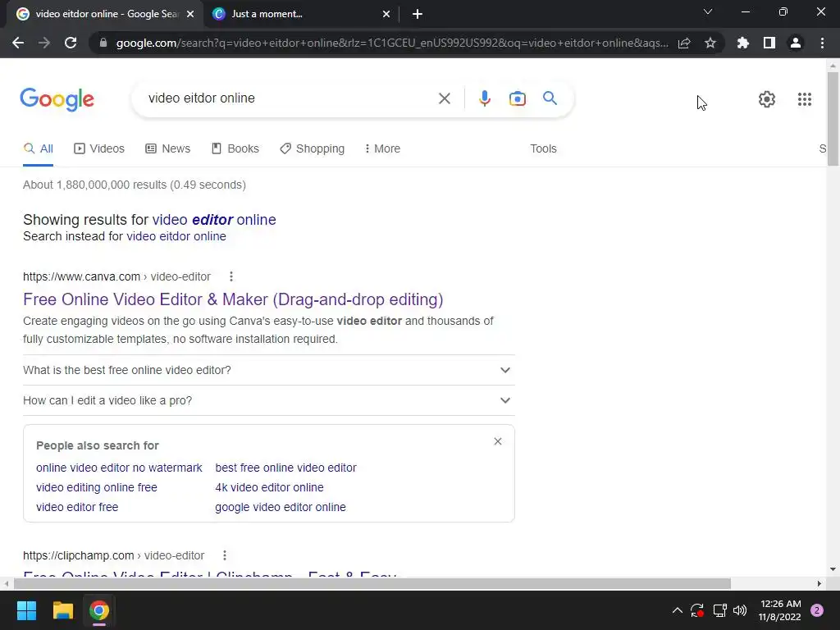Bookmark this tab with the star icon
This screenshot has height=630, width=840.
click(x=710, y=43)
